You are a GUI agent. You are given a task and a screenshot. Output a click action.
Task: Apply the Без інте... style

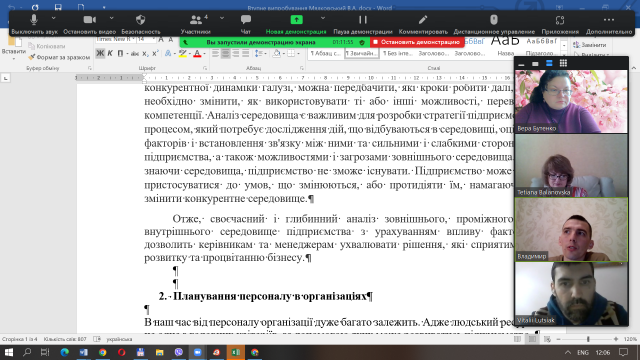[x=398, y=53]
